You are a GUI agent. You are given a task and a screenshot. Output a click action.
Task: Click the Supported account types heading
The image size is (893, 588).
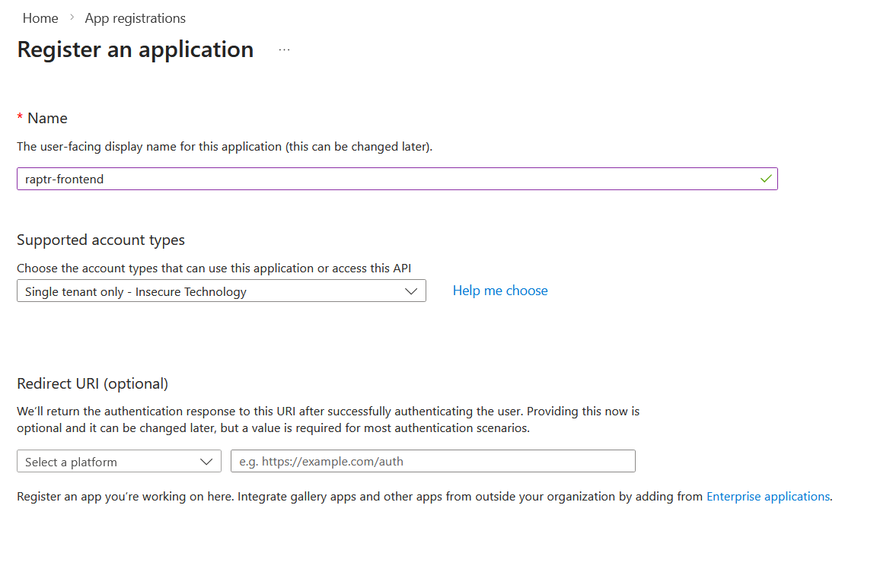(100, 240)
